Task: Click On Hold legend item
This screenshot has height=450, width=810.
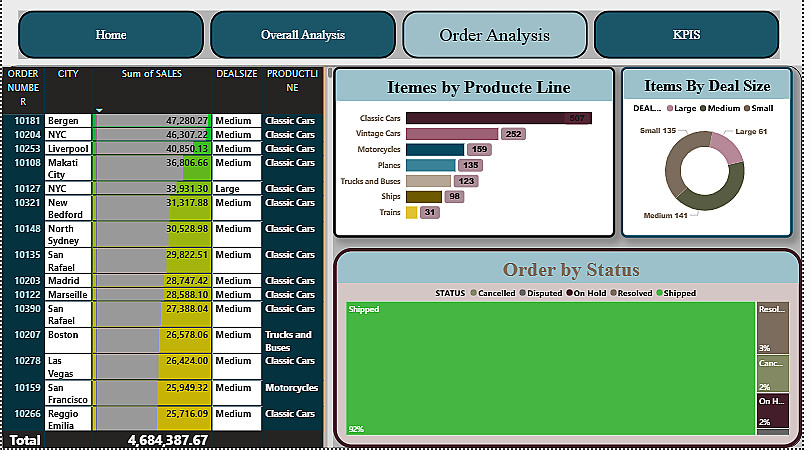Action: tap(586, 293)
